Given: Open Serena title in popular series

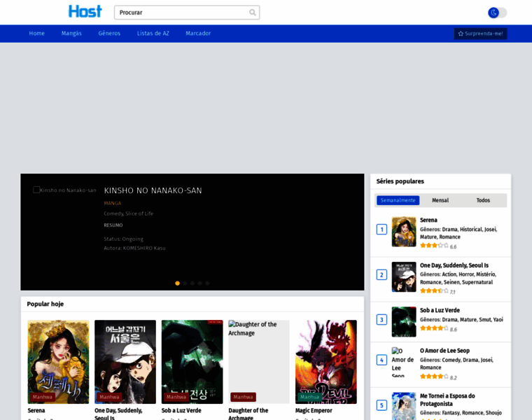Looking at the screenshot, I should tap(428, 220).
